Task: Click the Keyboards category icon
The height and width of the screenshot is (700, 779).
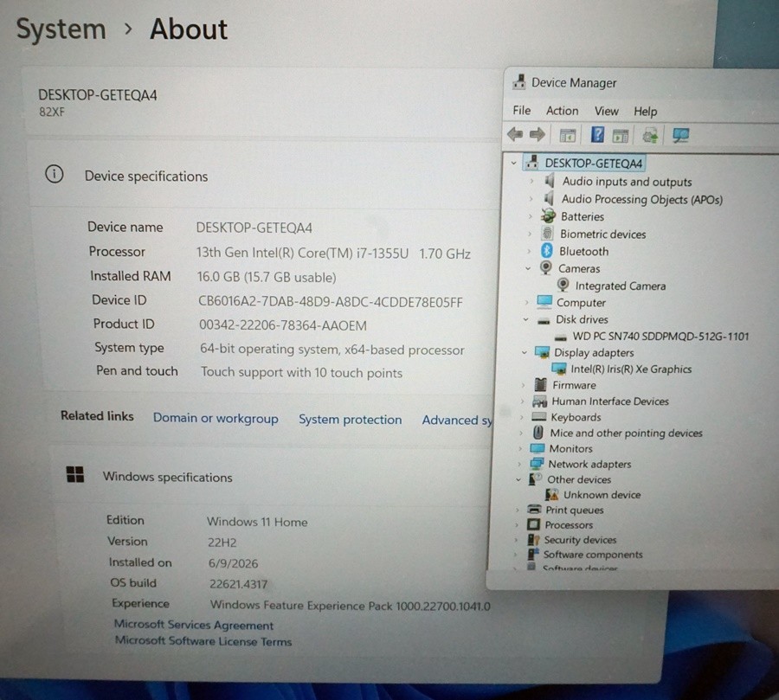Action: point(539,416)
